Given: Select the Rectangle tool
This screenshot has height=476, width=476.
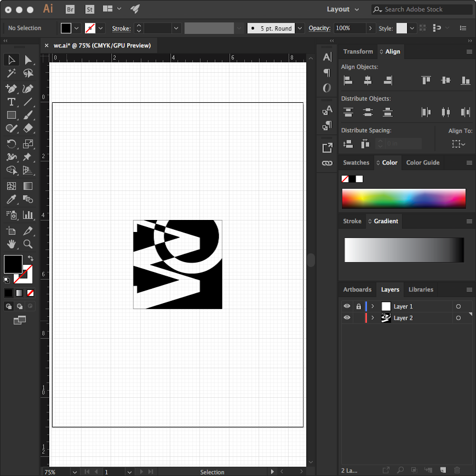Looking at the screenshot, I should point(11,115).
